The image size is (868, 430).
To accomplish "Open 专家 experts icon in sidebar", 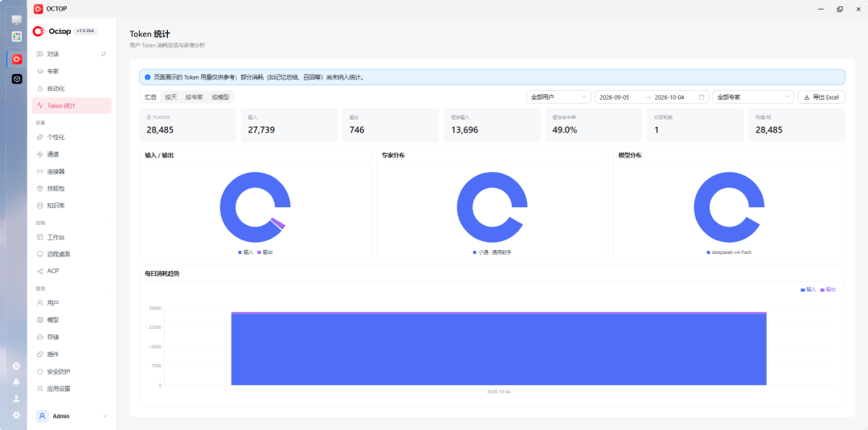I will (x=39, y=72).
